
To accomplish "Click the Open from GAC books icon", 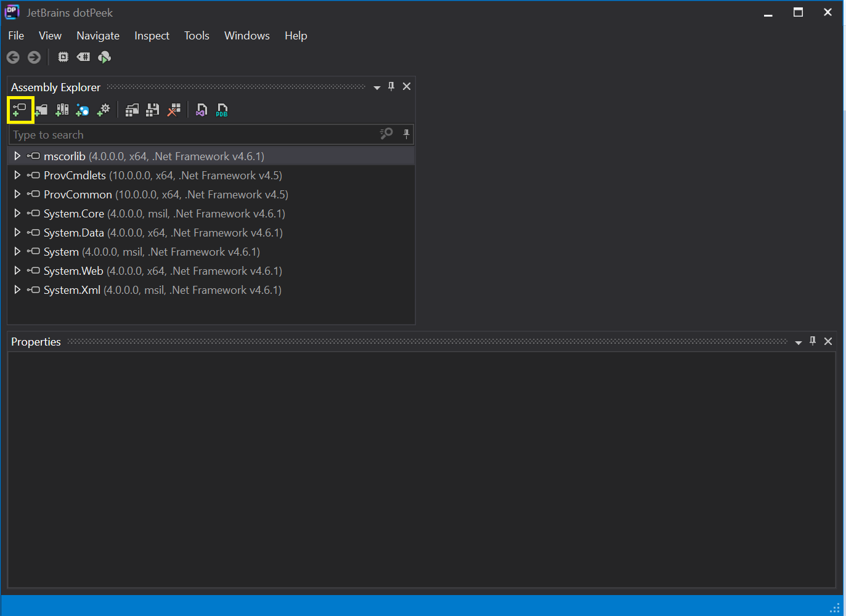I will (x=62, y=110).
